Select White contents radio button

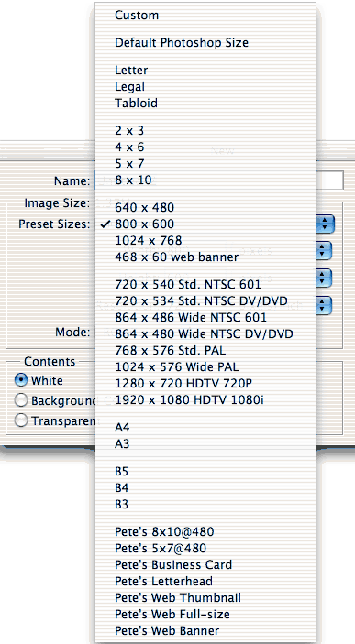click(20, 380)
